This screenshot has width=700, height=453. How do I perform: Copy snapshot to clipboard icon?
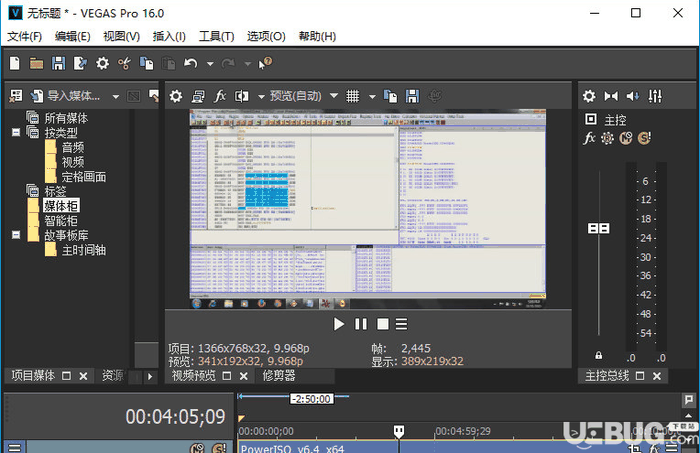tap(390, 96)
